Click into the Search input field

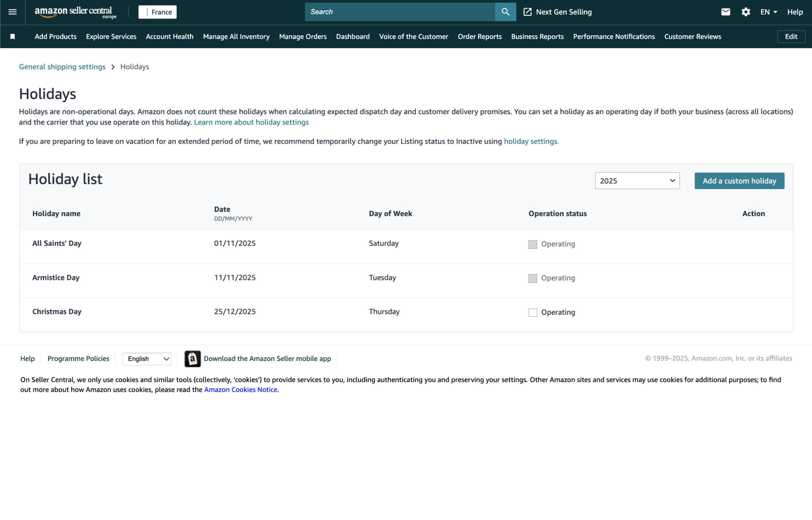[x=400, y=12]
